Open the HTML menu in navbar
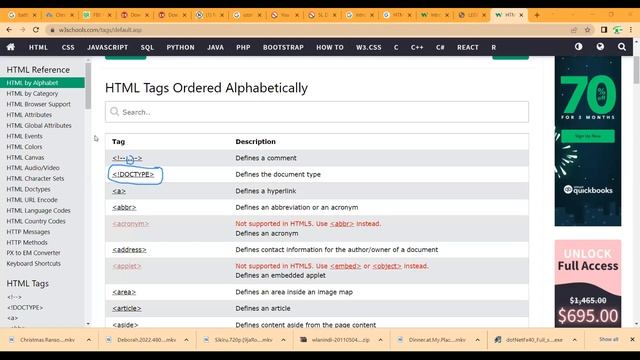 [38, 47]
